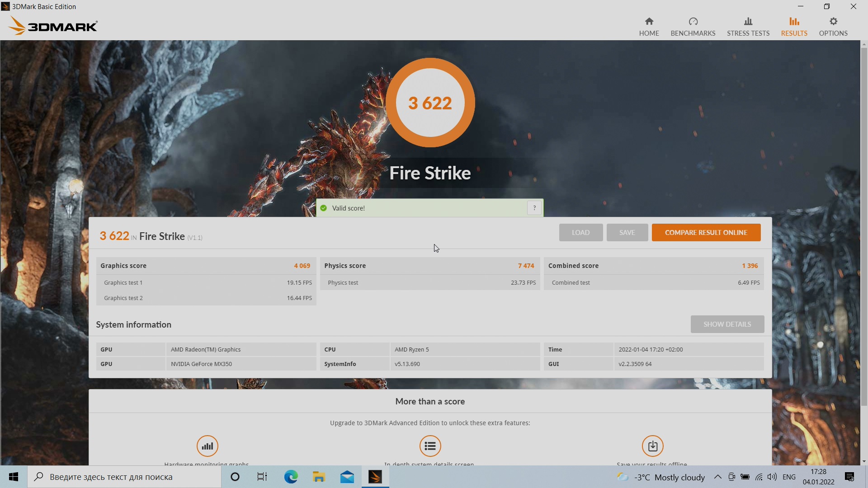
Task: Select the RESULTS tab
Action: [x=794, y=27]
